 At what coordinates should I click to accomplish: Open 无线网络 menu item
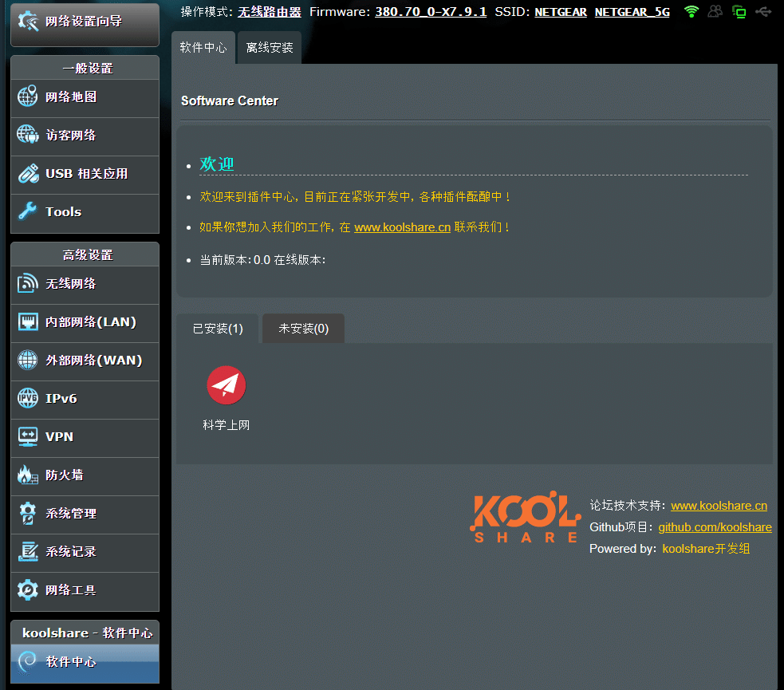click(x=85, y=285)
